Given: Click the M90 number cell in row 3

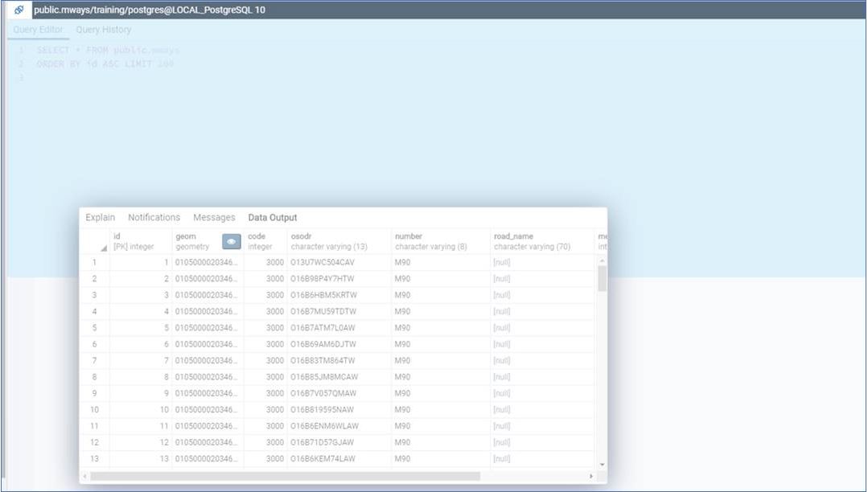Looking at the screenshot, I should click(x=441, y=295).
